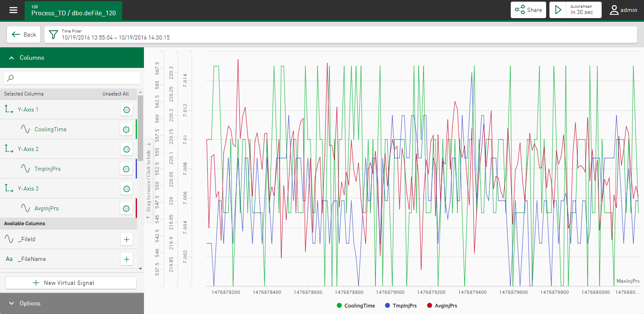The width and height of the screenshot is (644, 314).
Task: Open the Time Filter funnel
Action: coord(53,35)
